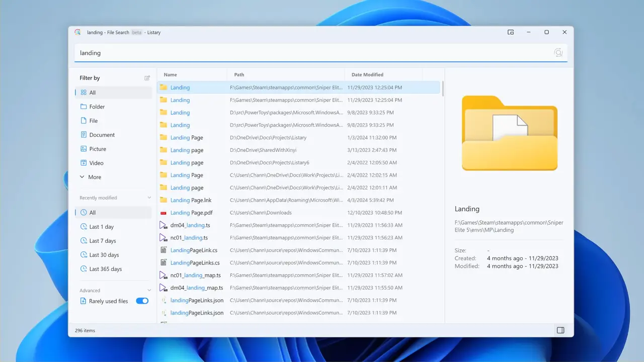Collapse the Recently modified section
Viewport: 644px width, 362px height.
click(x=149, y=198)
